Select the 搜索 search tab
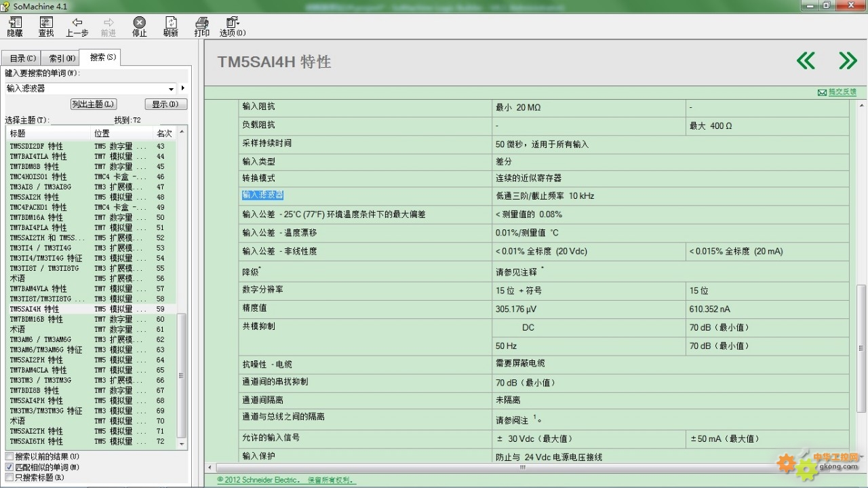This screenshot has height=488, width=868. pos(101,57)
